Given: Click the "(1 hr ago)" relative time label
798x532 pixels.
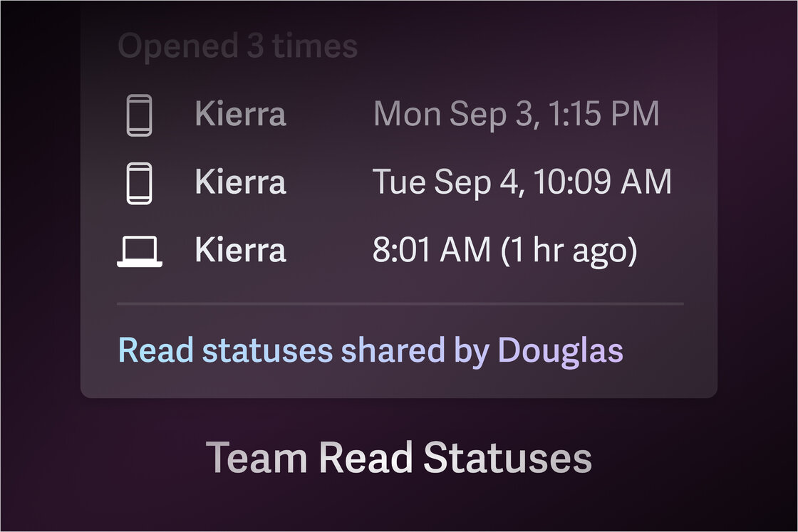Looking at the screenshot, I should (569, 251).
